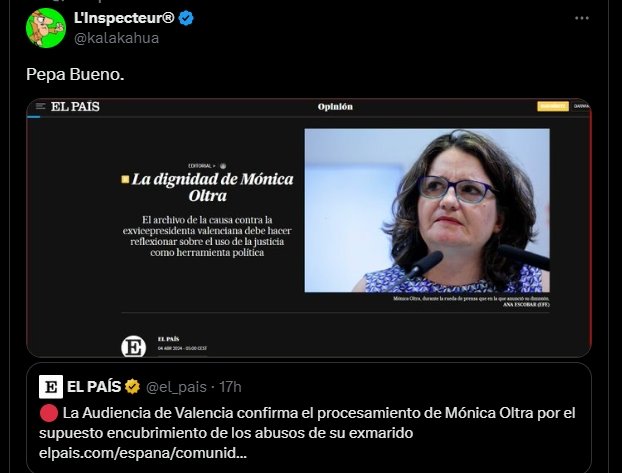Screen dimensions: 622x473
Task: Open the quoted tweet about Audiencia de Valencia
Action: click(x=309, y=418)
